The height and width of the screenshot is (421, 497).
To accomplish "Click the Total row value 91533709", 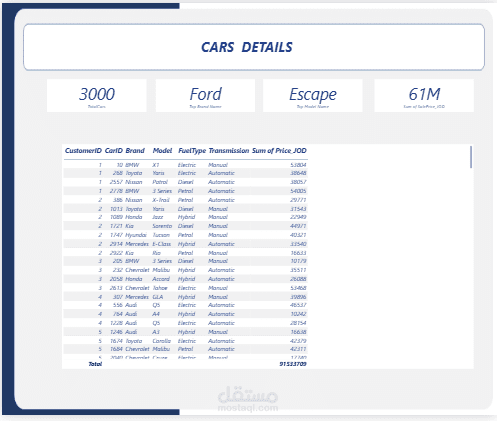I will [293, 364].
